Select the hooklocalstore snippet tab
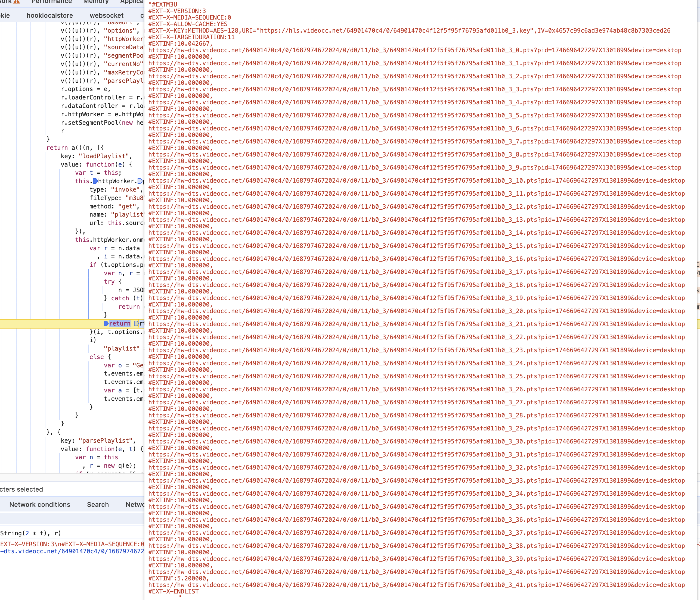The width and height of the screenshot is (700, 600). (x=50, y=15)
